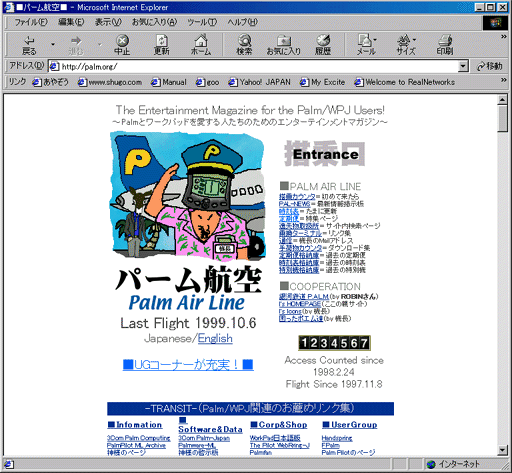Open the UserGroup category heading link
This screenshot has height=473, width=512.
350,425
